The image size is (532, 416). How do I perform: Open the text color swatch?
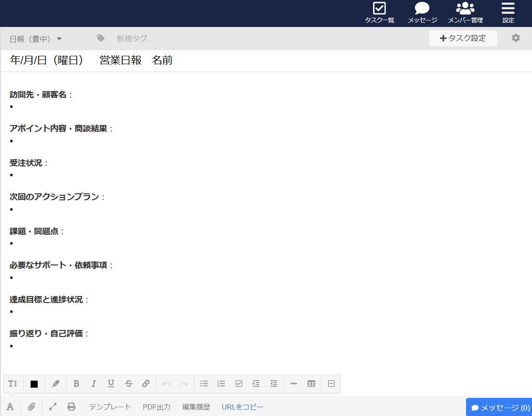33,383
